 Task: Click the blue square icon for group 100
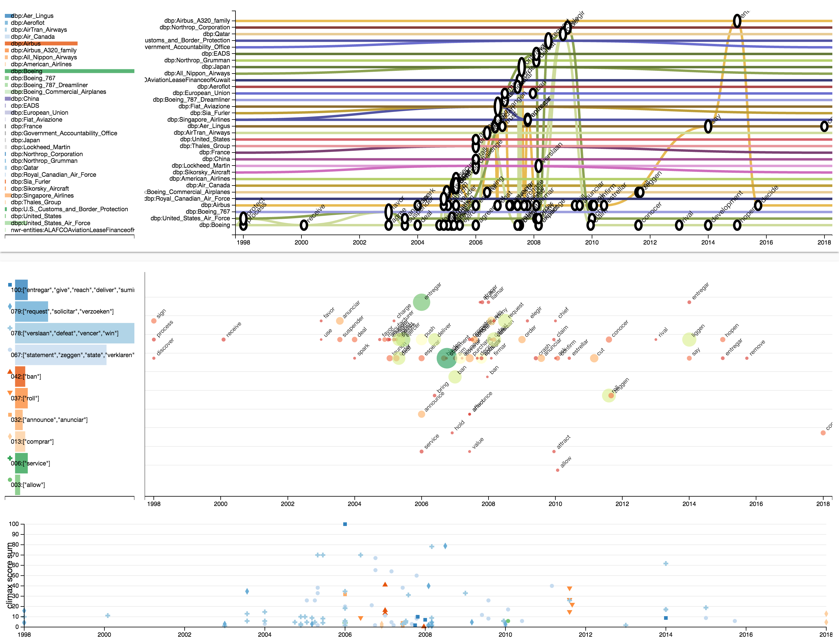tap(10, 285)
